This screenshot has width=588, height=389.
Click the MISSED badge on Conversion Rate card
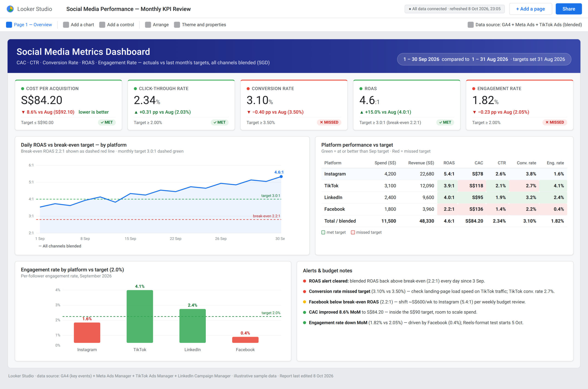pyautogui.click(x=329, y=122)
